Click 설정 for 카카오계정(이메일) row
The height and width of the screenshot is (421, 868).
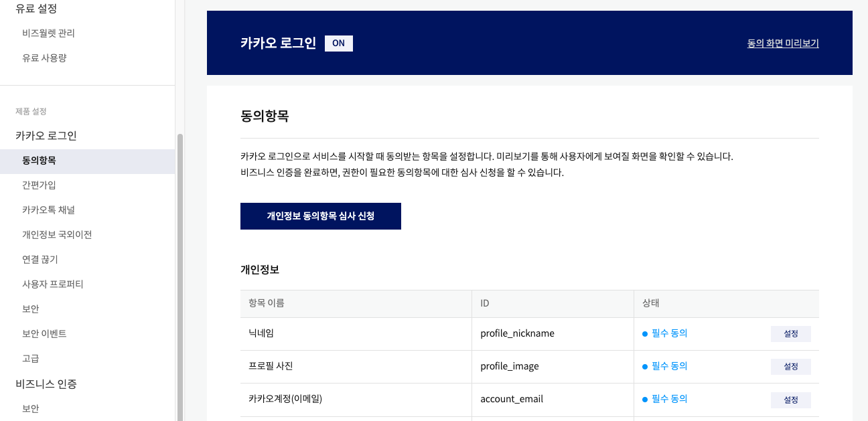pos(791,400)
